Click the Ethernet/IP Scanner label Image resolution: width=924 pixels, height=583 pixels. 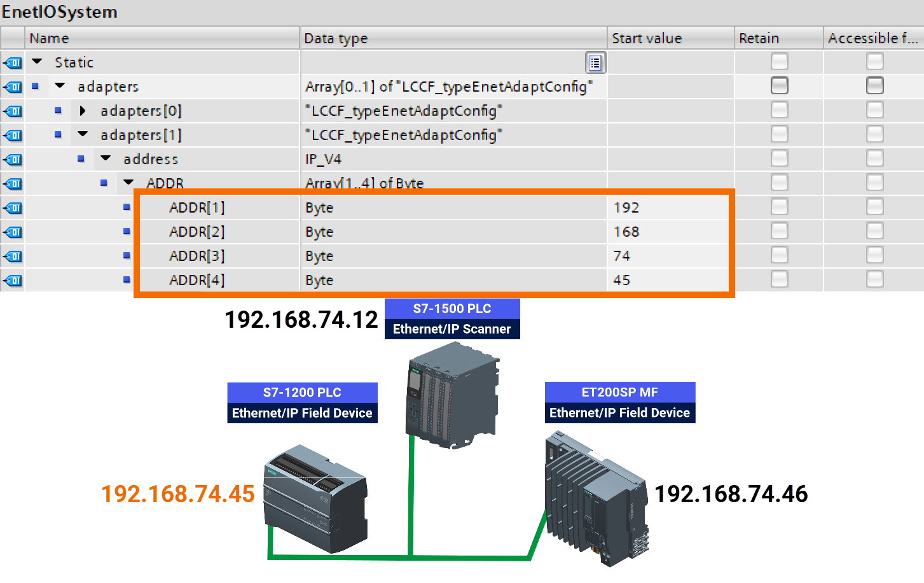pyautogui.click(x=452, y=329)
